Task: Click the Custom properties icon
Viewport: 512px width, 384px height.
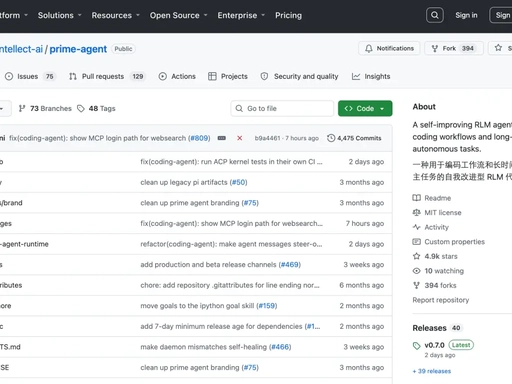Action: point(417,242)
